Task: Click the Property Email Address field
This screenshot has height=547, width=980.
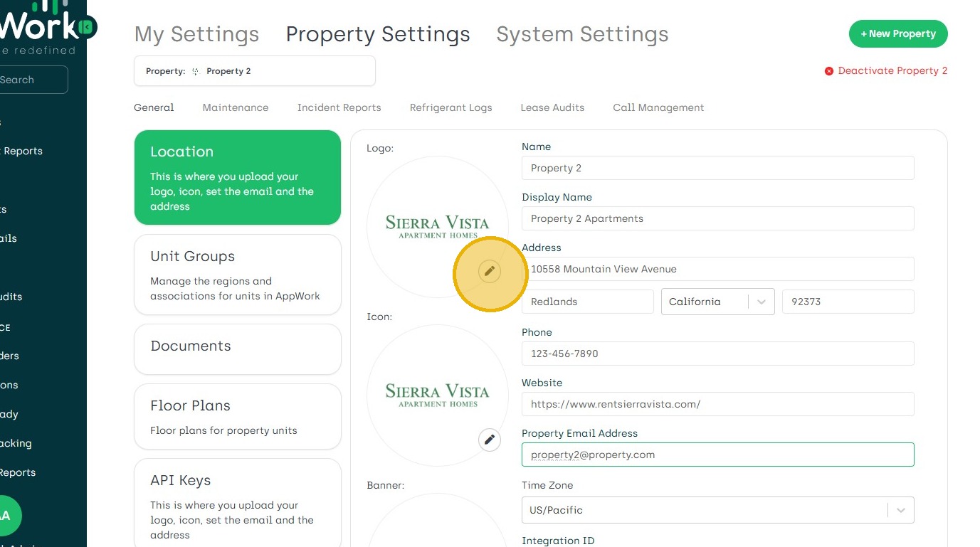Action: click(x=717, y=455)
